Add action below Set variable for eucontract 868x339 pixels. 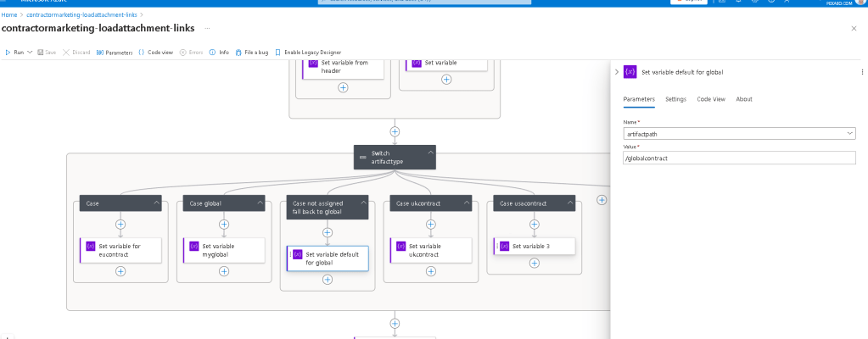(x=120, y=271)
